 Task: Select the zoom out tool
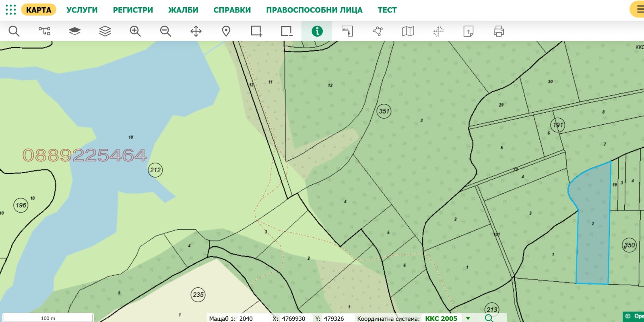(165, 31)
